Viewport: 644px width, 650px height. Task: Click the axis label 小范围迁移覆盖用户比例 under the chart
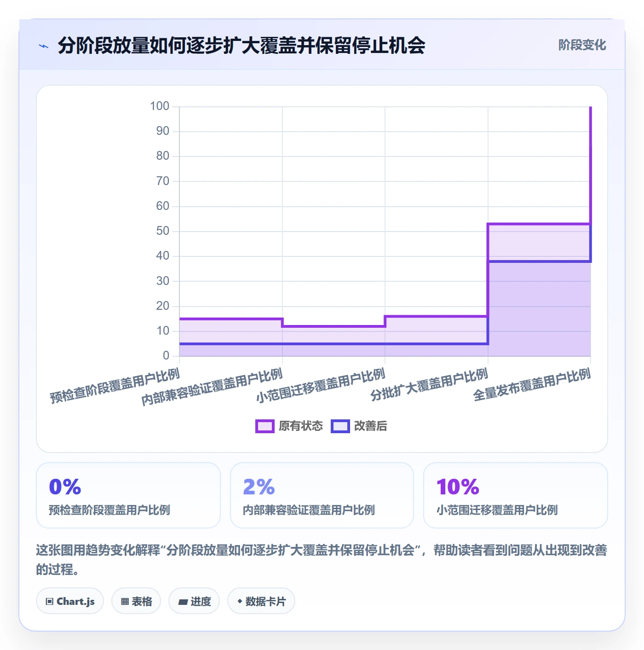pyautogui.click(x=321, y=386)
